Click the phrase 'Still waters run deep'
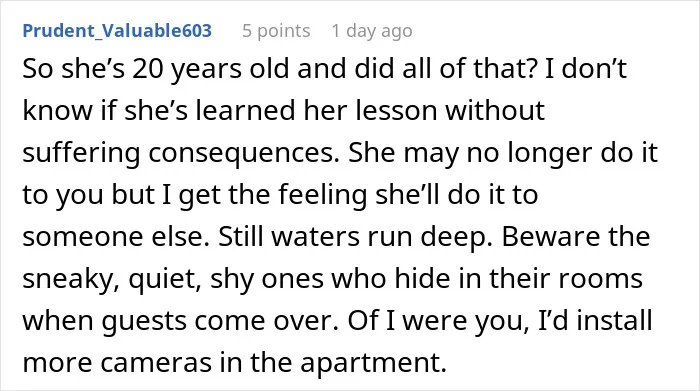Viewport: 700px width, 391px height. 354,237
